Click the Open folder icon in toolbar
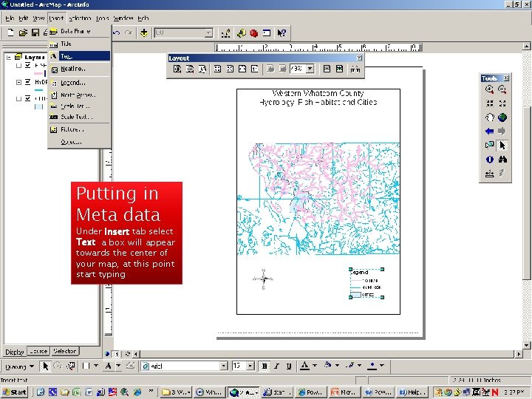532x399 pixels. tap(23, 33)
